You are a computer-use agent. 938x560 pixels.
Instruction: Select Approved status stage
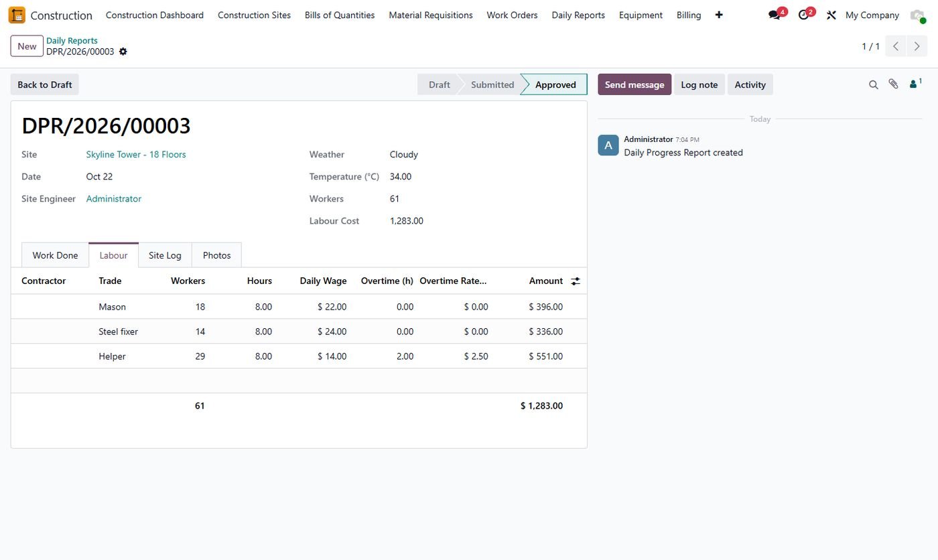tap(555, 84)
